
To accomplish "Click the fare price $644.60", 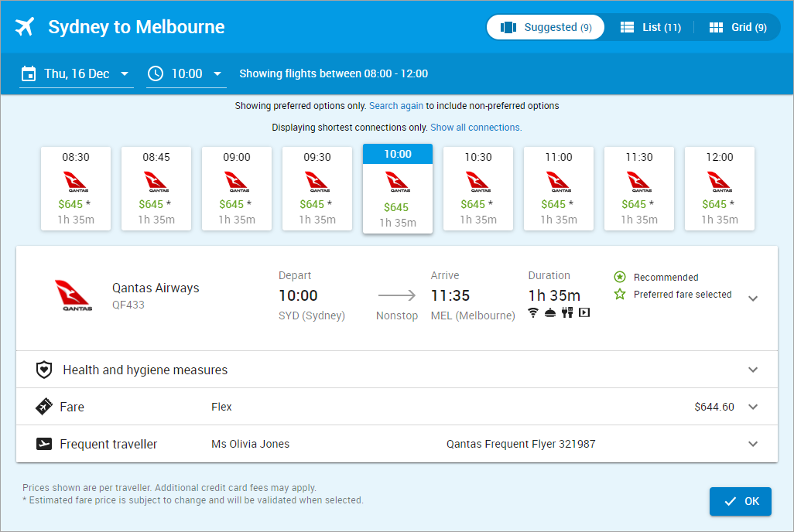I will point(714,407).
